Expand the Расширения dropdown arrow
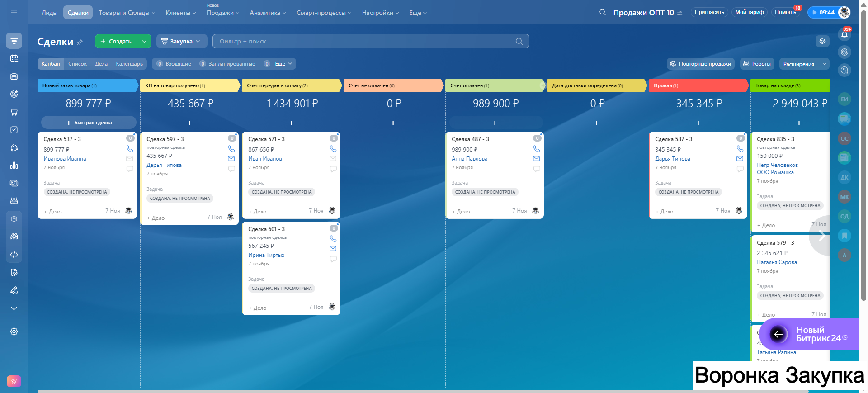 tap(824, 64)
